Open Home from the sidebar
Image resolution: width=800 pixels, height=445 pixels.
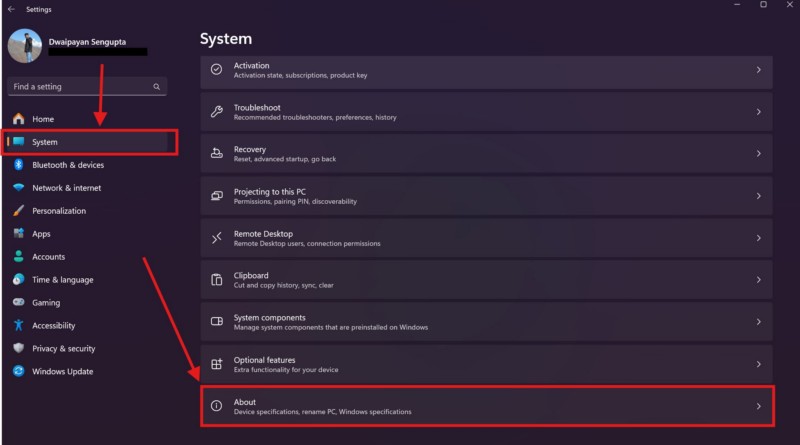pyautogui.click(x=42, y=119)
